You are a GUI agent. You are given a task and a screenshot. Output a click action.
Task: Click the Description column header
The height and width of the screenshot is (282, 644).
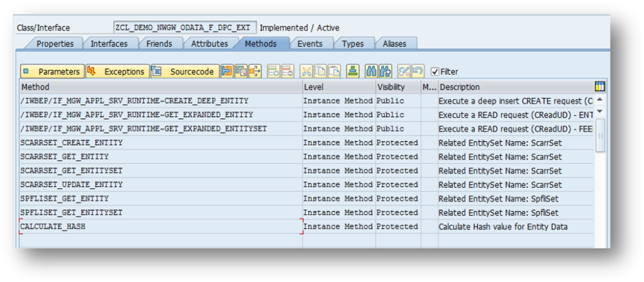click(516, 87)
